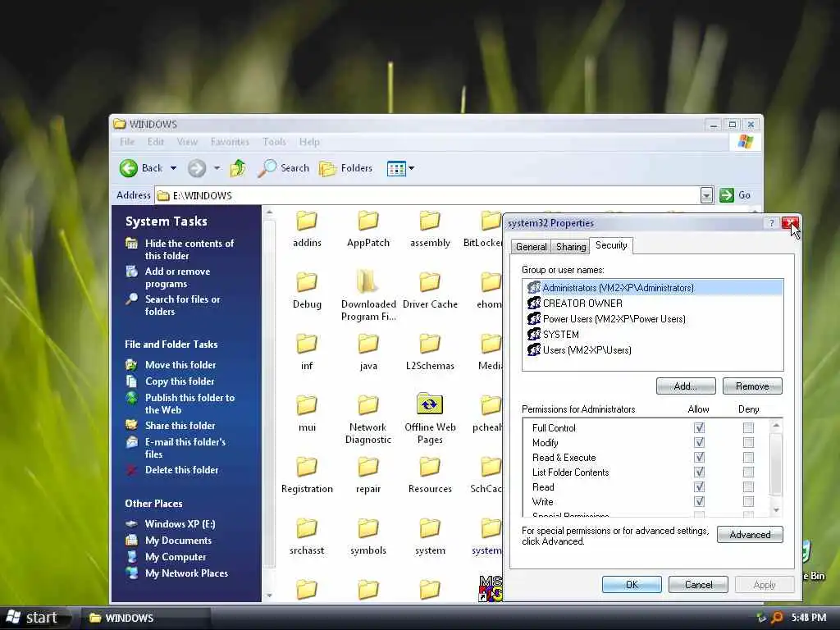Viewport: 840px width, 630px height.
Task: Open Advanced permission settings
Action: coord(750,535)
